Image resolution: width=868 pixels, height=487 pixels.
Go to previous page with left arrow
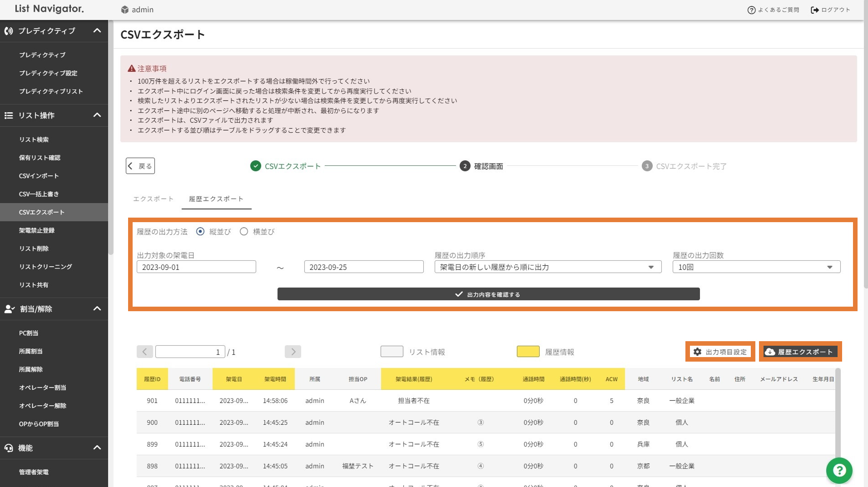(144, 352)
